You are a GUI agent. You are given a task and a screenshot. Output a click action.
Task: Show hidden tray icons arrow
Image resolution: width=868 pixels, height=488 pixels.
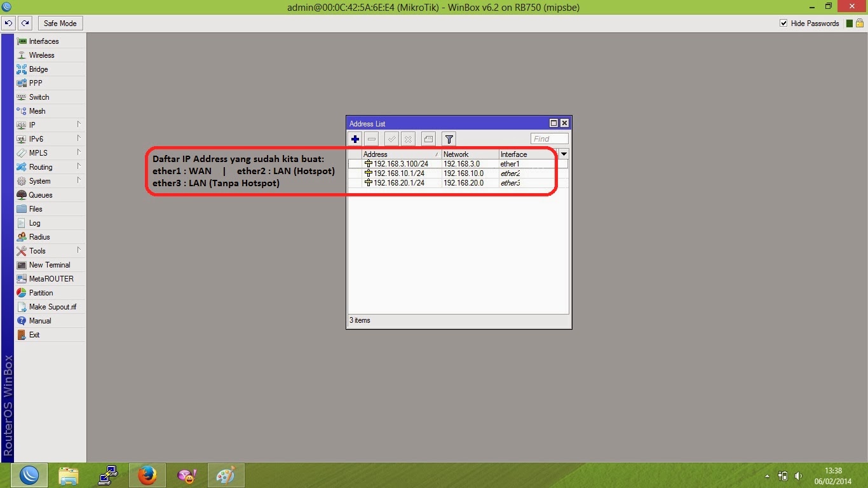[x=768, y=476]
